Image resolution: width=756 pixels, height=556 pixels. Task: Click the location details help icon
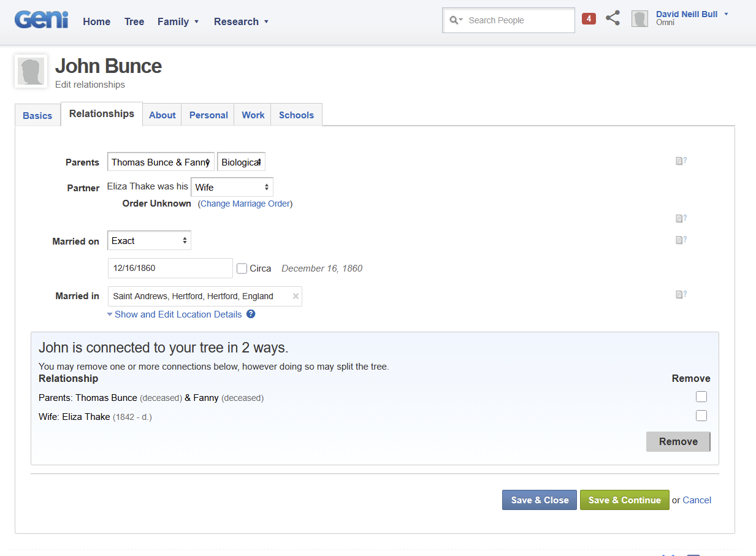pos(251,314)
